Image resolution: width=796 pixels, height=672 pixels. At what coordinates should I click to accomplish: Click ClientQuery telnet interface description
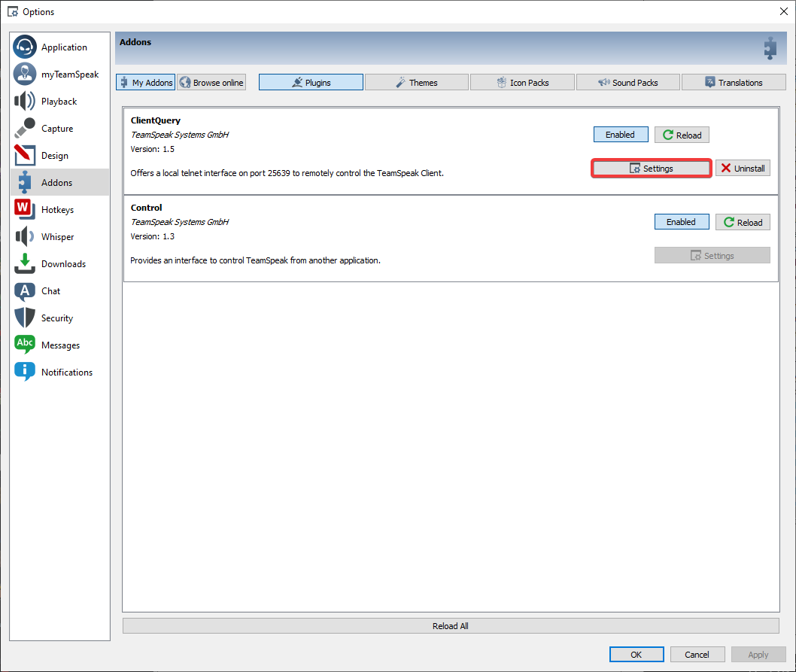coord(287,172)
